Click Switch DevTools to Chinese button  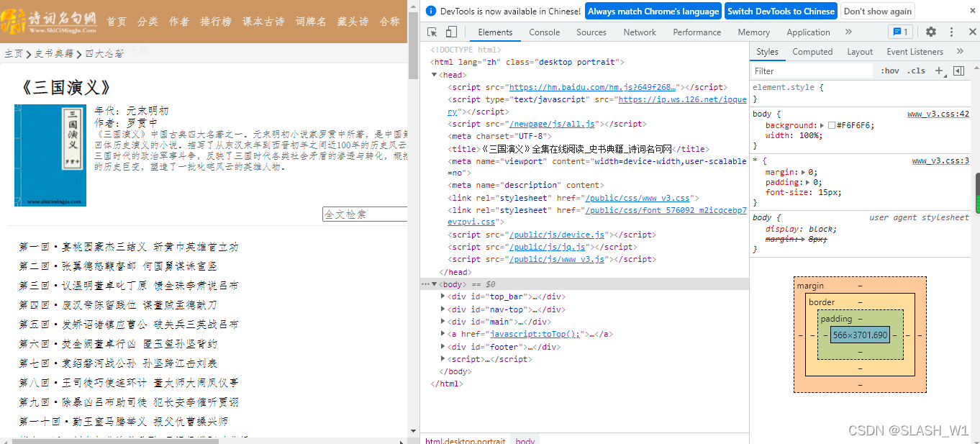pos(781,11)
